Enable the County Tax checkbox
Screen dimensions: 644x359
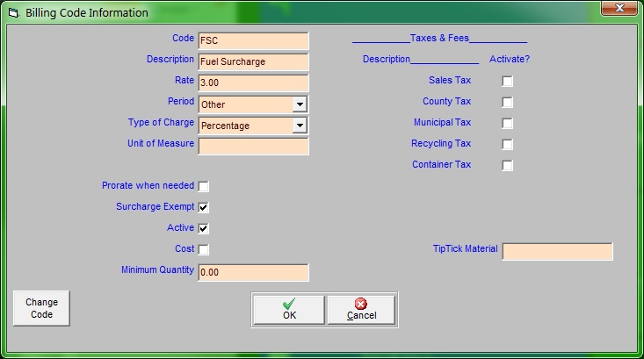(507, 102)
